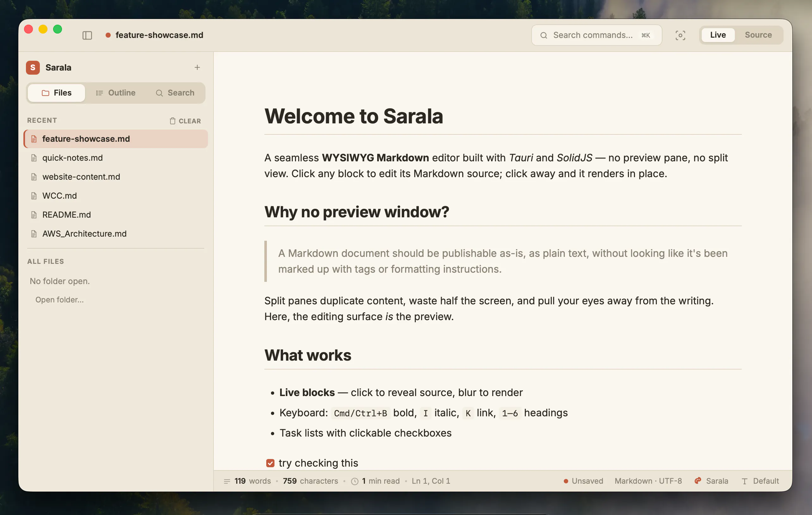The image size is (812, 515).
Task: Select the Sarala theme in status bar
Action: click(x=711, y=481)
